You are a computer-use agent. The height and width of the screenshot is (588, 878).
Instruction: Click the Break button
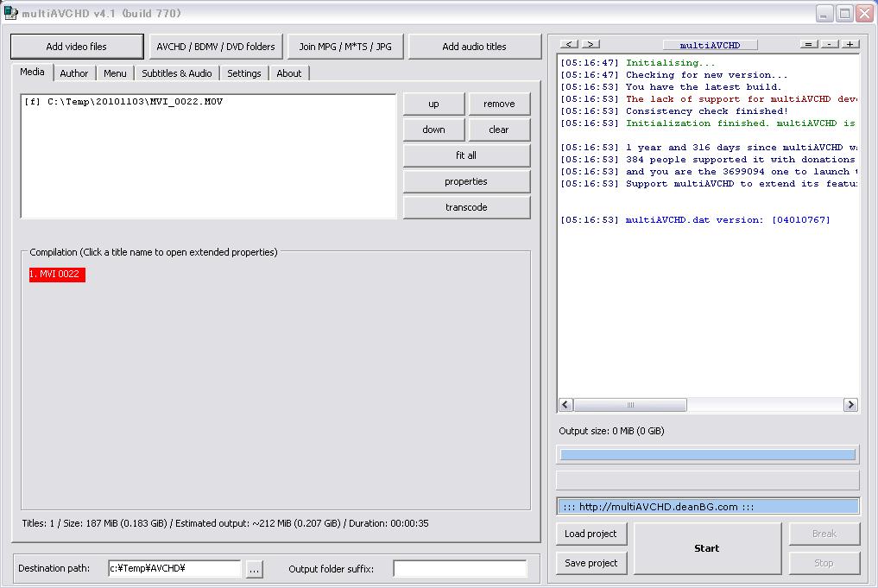pyautogui.click(x=824, y=534)
